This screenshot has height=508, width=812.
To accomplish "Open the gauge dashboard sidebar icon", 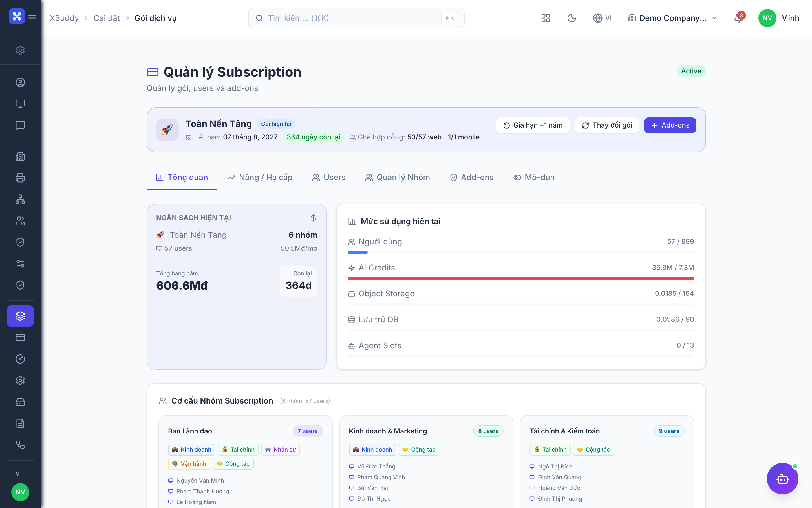I will click(20, 359).
